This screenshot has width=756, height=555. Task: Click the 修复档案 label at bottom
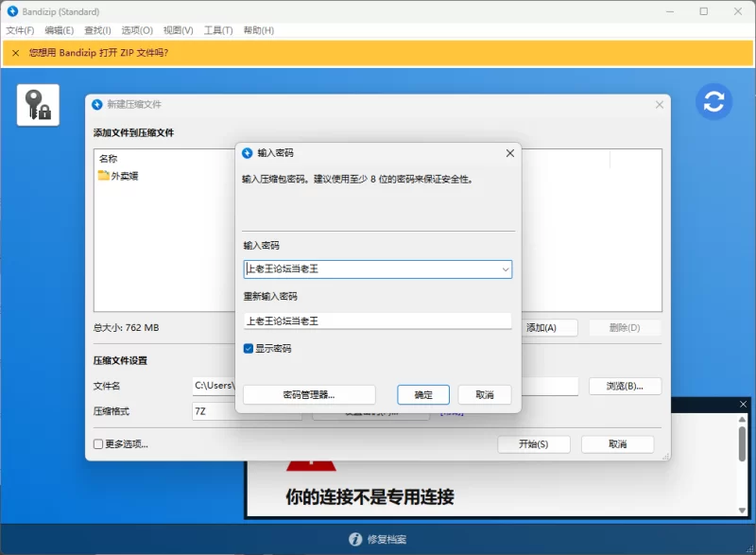coord(387,540)
